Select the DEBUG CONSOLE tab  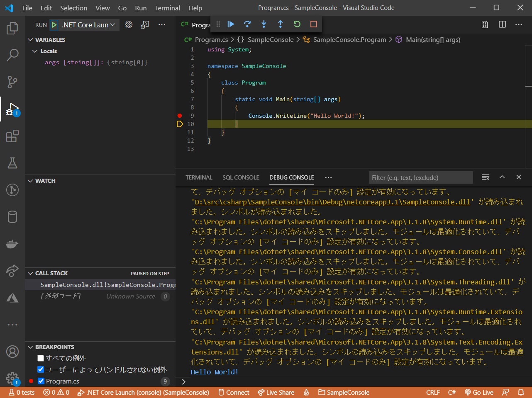click(292, 177)
